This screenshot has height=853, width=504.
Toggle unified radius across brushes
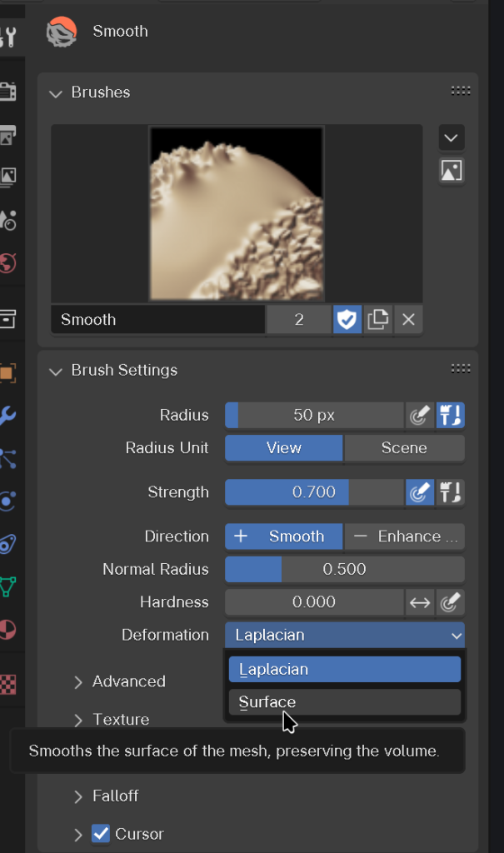pos(450,416)
